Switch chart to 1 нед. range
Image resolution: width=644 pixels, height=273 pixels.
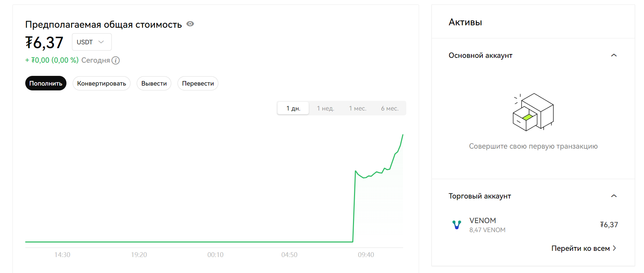[325, 108]
